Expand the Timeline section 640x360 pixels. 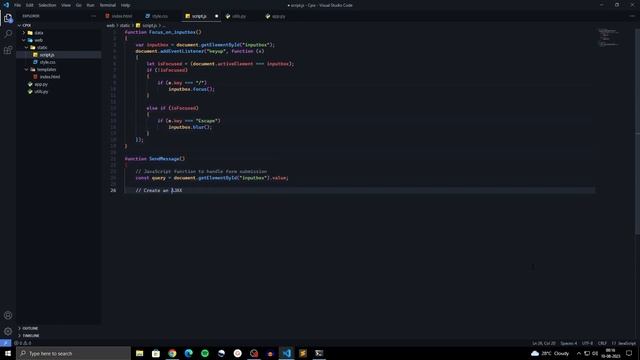click(x=59, y=336)
